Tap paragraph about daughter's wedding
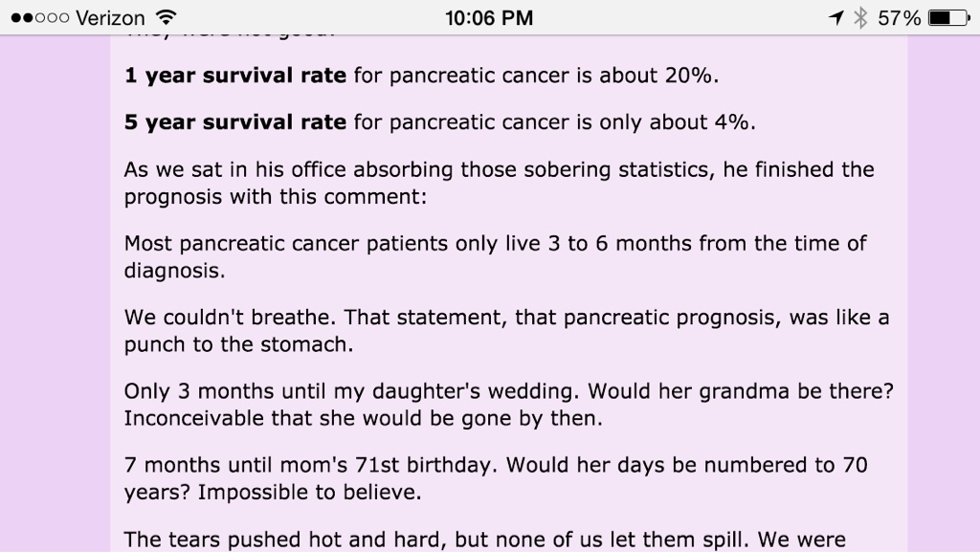This screenshot has width=980, height=552. pyautogui.click(x=509, y=404)
